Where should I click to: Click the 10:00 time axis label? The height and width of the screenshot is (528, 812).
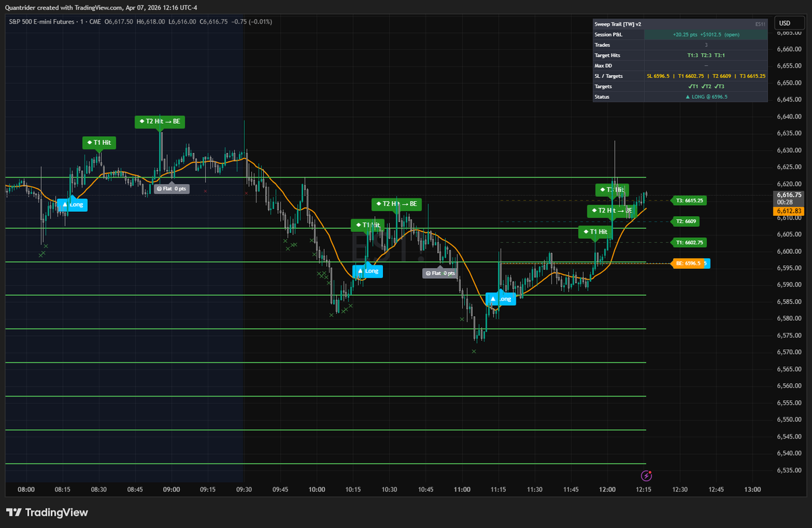click(x=316, y=489)
